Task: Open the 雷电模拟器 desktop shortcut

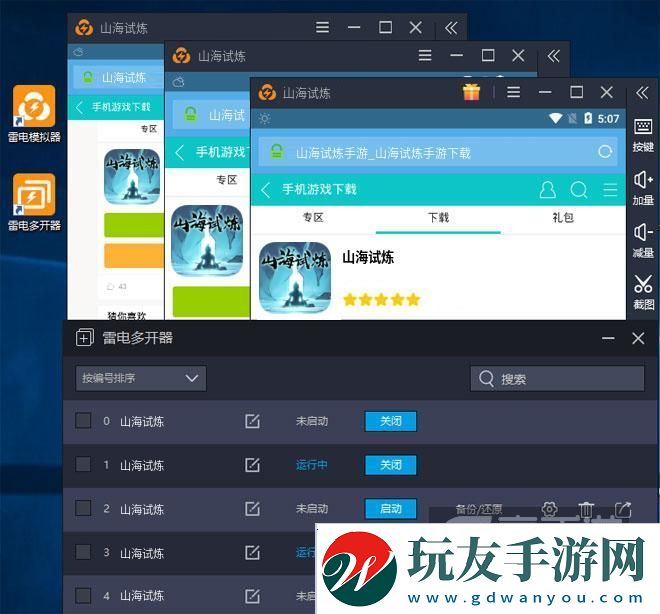Action: pyautogui.click(x=34, y=114)
